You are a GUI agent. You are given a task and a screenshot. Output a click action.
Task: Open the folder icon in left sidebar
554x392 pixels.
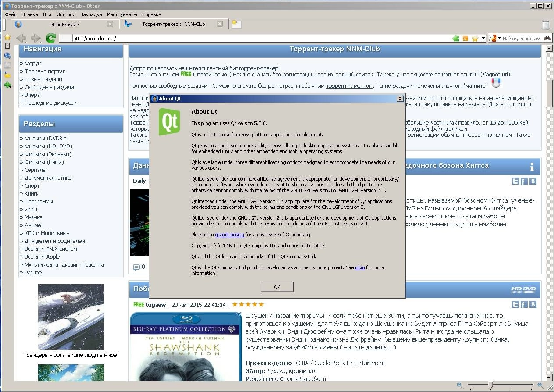[7, 75]
